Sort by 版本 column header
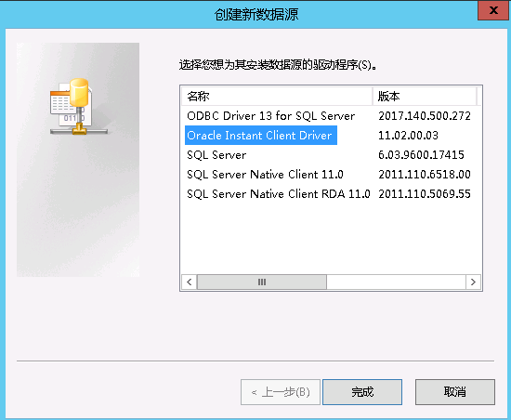511x420 pixels. click(x=425, y=97)
